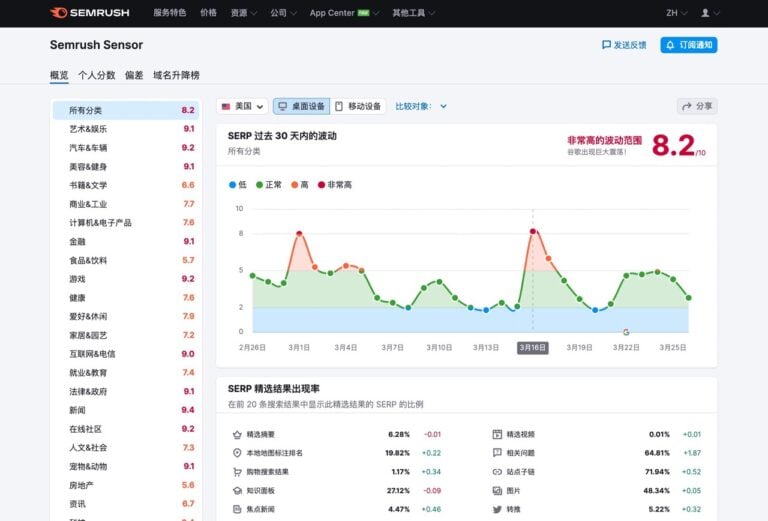The width and height of the screenshot is (768, 521).
Task: Switch to 移动设备 mobile view
Action: (x=358, y=106)
